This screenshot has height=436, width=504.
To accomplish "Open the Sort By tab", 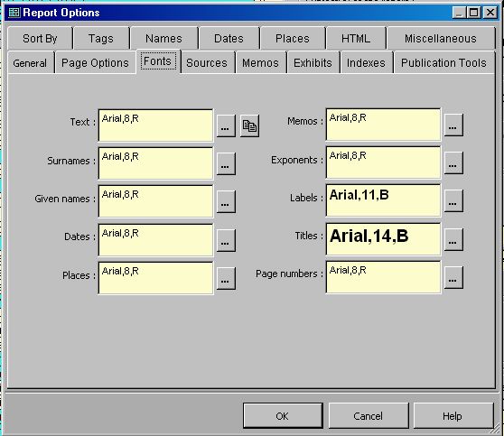I will [x=40, y=39].
